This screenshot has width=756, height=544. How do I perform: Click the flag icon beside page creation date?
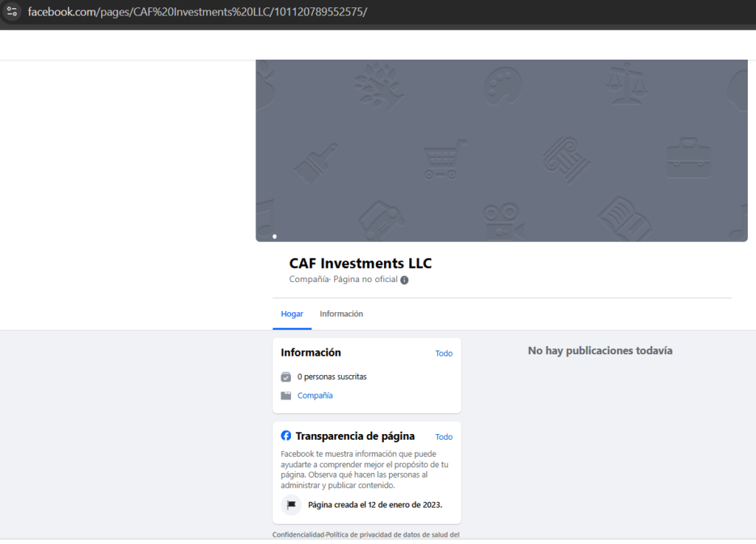(x=291, y=505)
